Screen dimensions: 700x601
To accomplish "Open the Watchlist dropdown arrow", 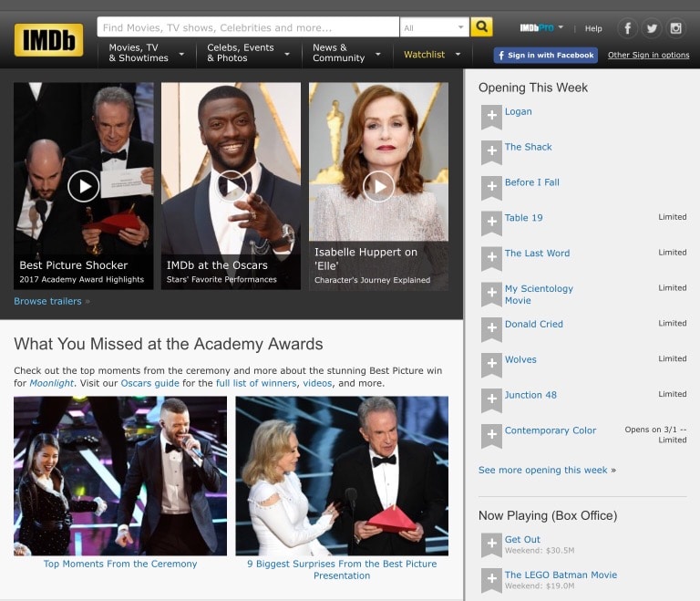I will [x=458, y=55].
